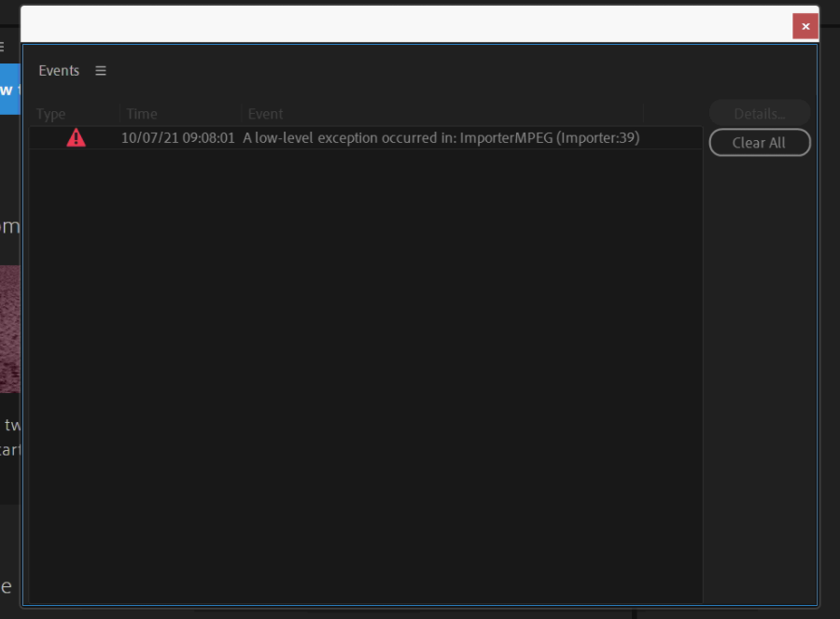Select the ImporterMPEG low-level exception row
The height and width of the screenshot is (619, 840).
pos(373,137)
